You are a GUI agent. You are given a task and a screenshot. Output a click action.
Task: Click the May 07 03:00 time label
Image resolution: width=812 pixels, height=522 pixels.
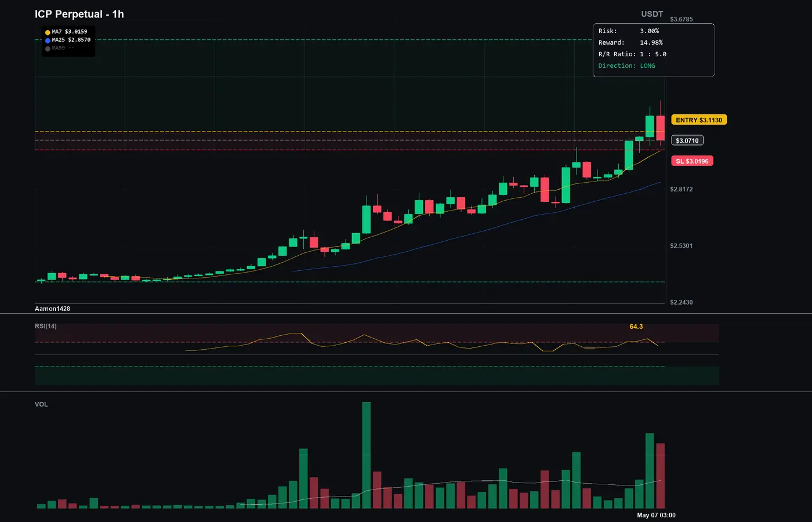pyautogui.click(x=656, y=515)
